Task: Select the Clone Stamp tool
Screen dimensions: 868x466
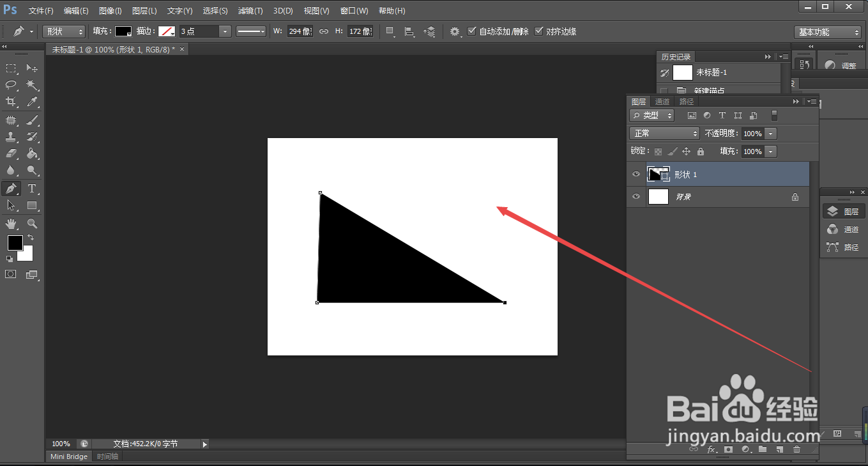Action: coord(11,137)
